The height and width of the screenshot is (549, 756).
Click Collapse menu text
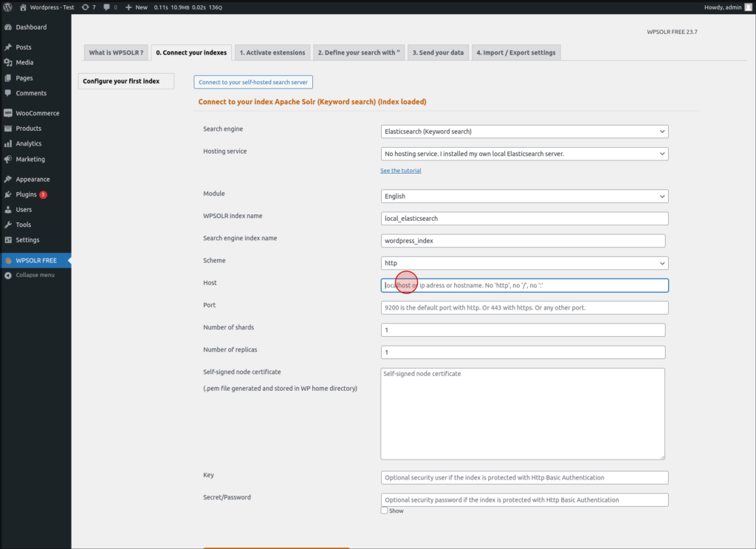[x=35, y=275]
